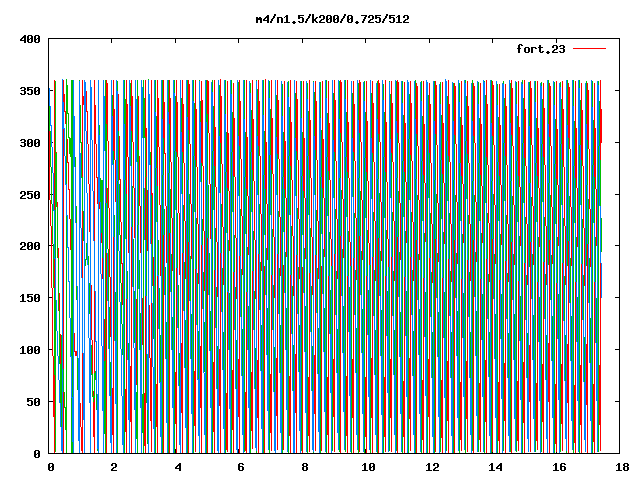Select the fort.23 legend label
This screenshot has width=640, height=480.
(x=541, y=49)
